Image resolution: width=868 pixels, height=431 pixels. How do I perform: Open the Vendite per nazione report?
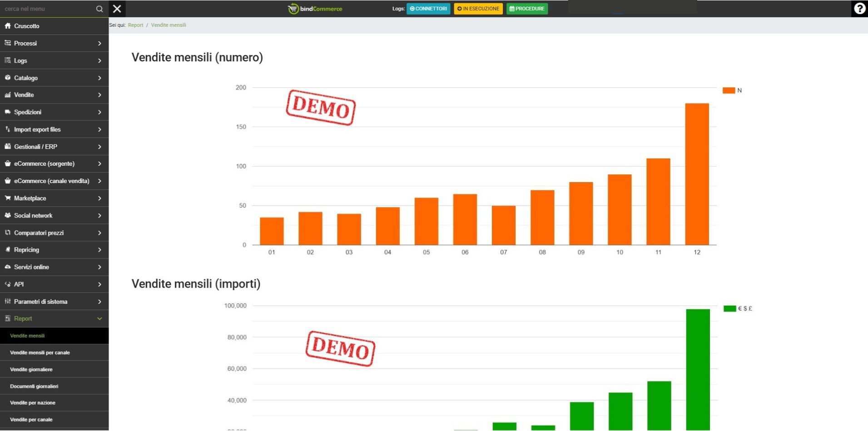[x=33, y=403]
